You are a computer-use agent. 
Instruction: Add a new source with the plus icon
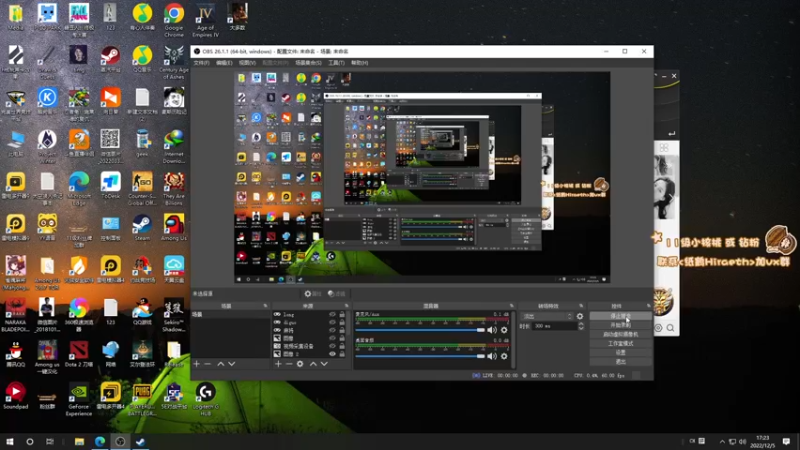(278, 364)
